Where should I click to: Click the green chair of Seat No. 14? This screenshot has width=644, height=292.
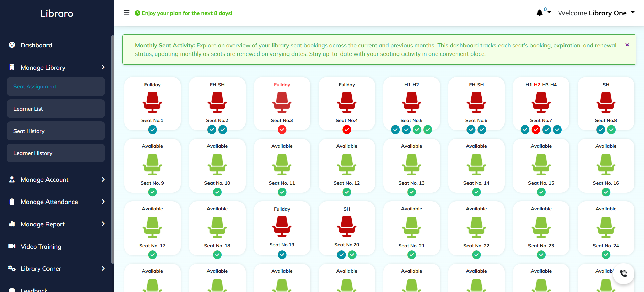(x=476, y=165)
